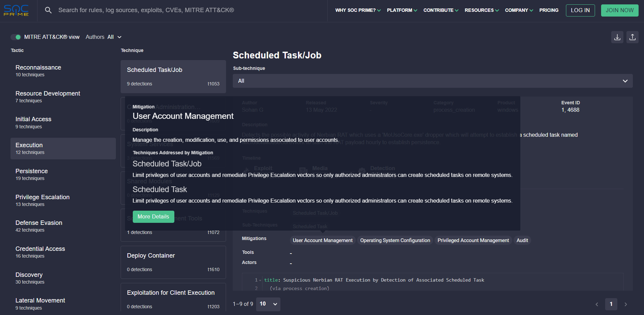Select the Credential Access tactic

[63, 252]
